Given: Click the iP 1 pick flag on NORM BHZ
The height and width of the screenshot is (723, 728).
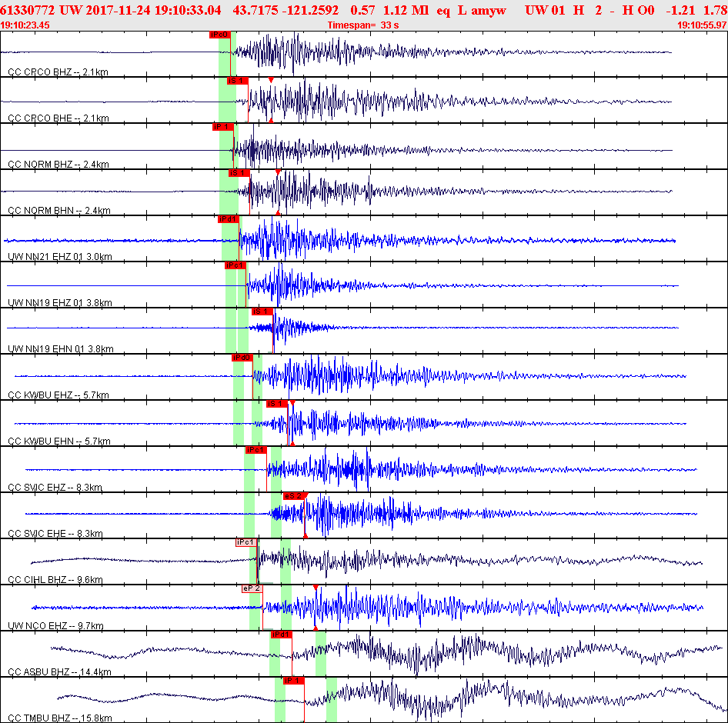Looking at the screenshot, I should coord(223,127).
